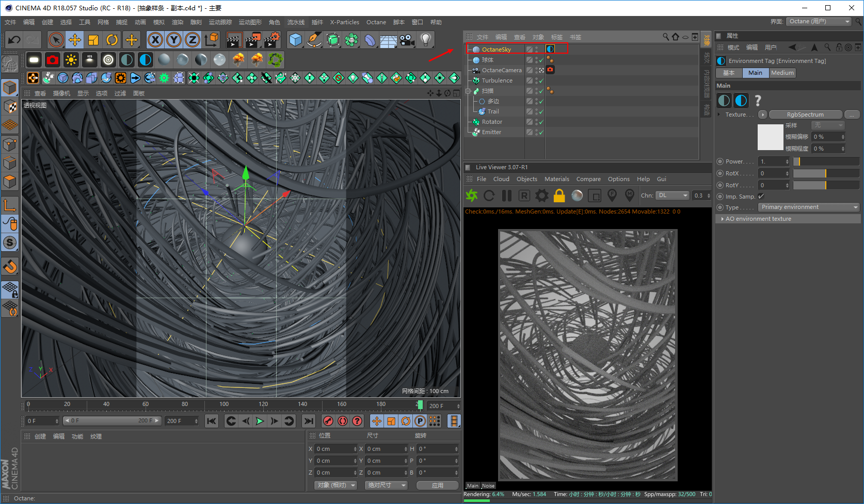Screen dimensions: 864x504
Task: Select the OctaneCamera object in tree
Action: point(501,70)
